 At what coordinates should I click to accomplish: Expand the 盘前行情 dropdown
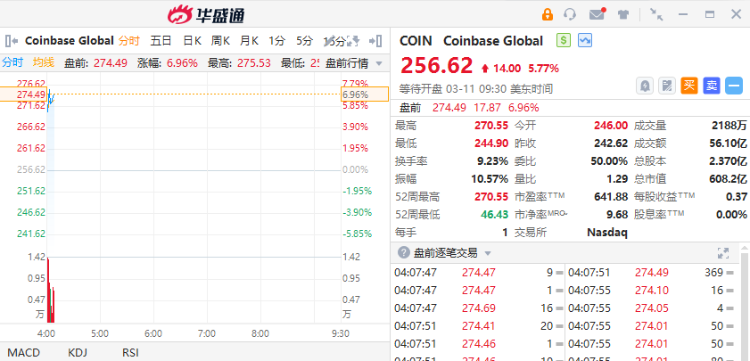(x=353, y=63)
